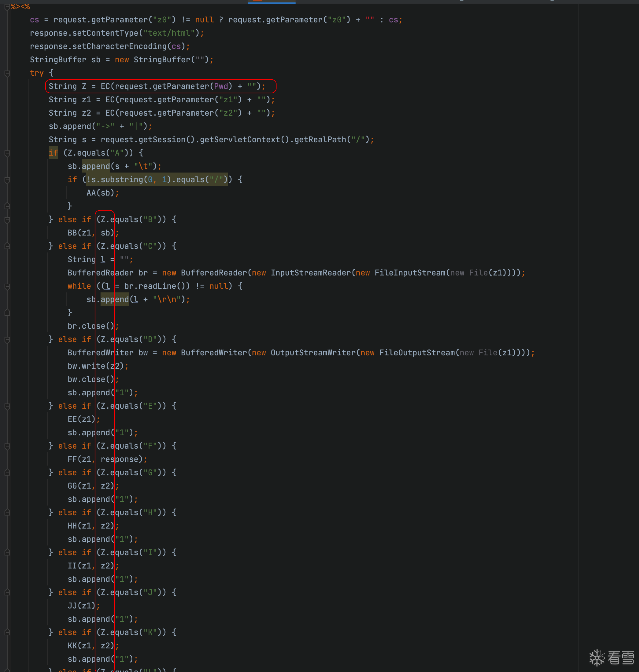Fold the else if Z.equals("K") block
The image size is (639, 672).
pos(7,633)
